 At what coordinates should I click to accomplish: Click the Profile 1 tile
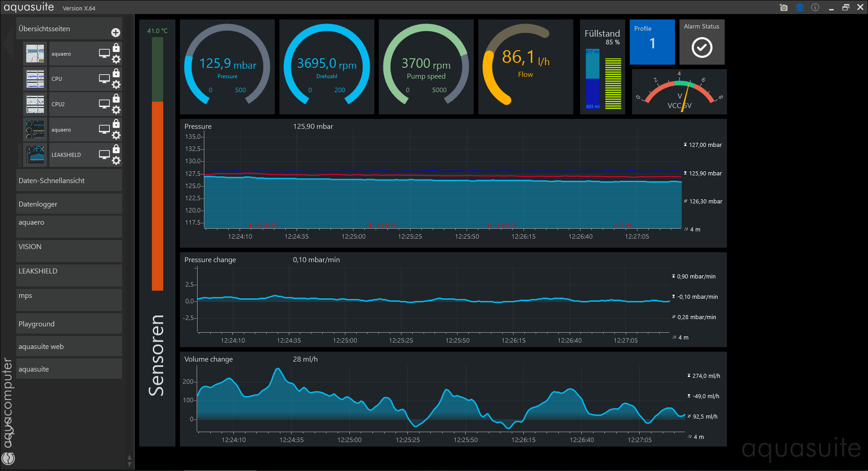click(652, 42)
